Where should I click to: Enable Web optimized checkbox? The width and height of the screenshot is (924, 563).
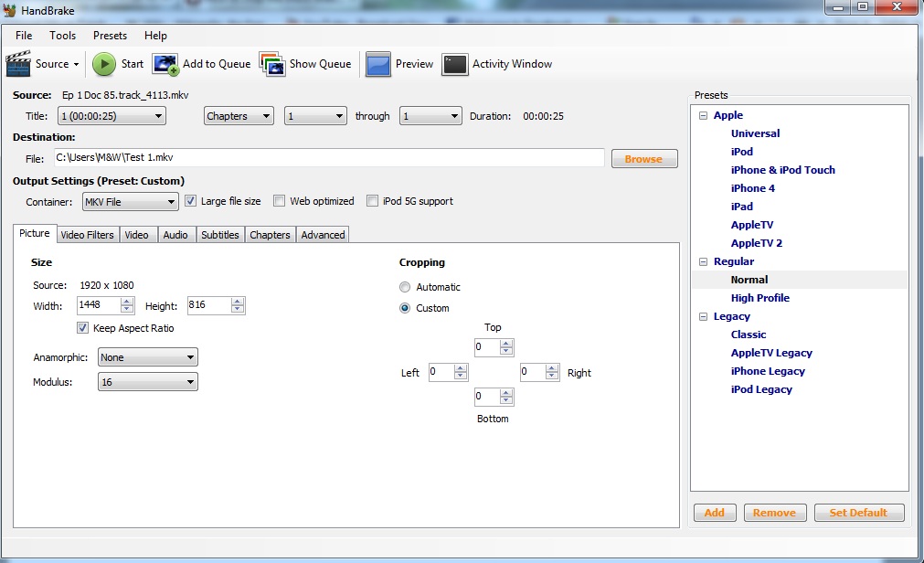tap(280, 200)
